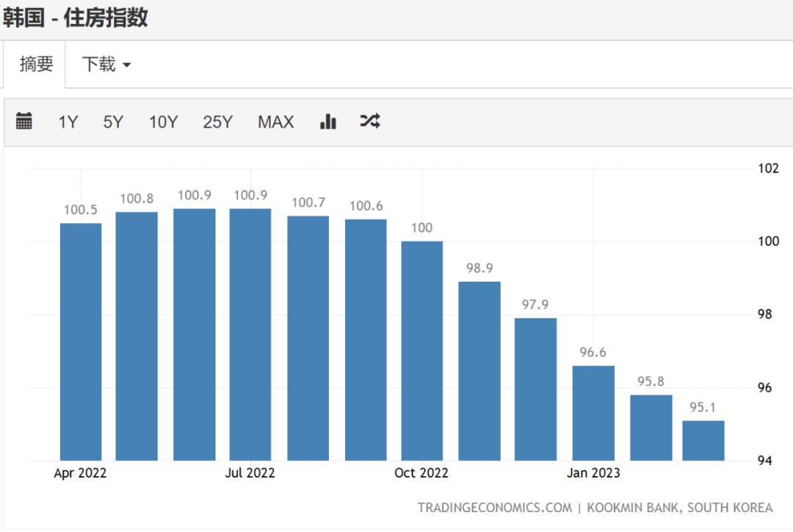Open the 摘要 tab
This screenshot has width=793, height=532.
[x=36, y=64]
